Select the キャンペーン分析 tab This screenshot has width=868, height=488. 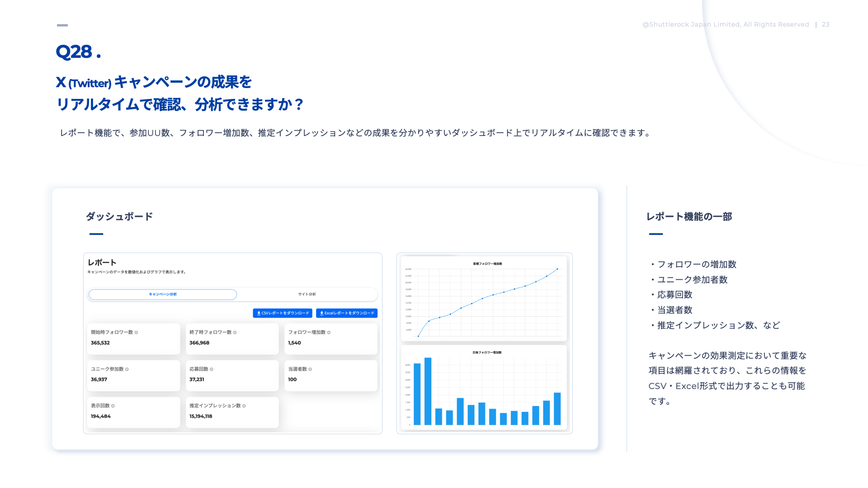pos(163,295)
